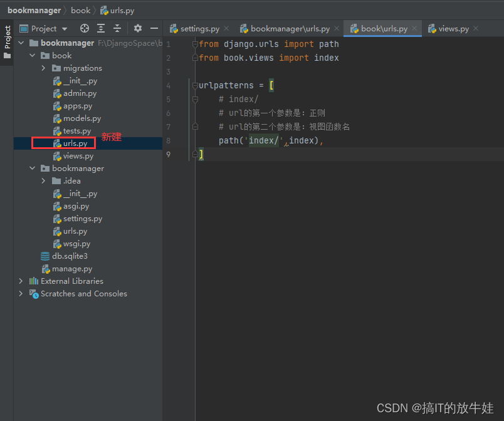The image size is (504, 421).
Task: Expand Scratches and Consoles node
Action: (x=21, y=294)
